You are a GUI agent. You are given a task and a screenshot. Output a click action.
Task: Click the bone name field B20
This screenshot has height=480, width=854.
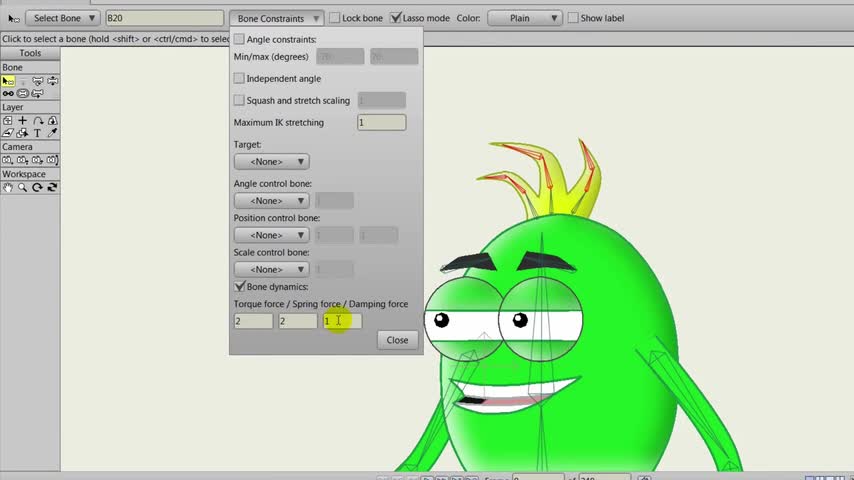coord(164,18)
